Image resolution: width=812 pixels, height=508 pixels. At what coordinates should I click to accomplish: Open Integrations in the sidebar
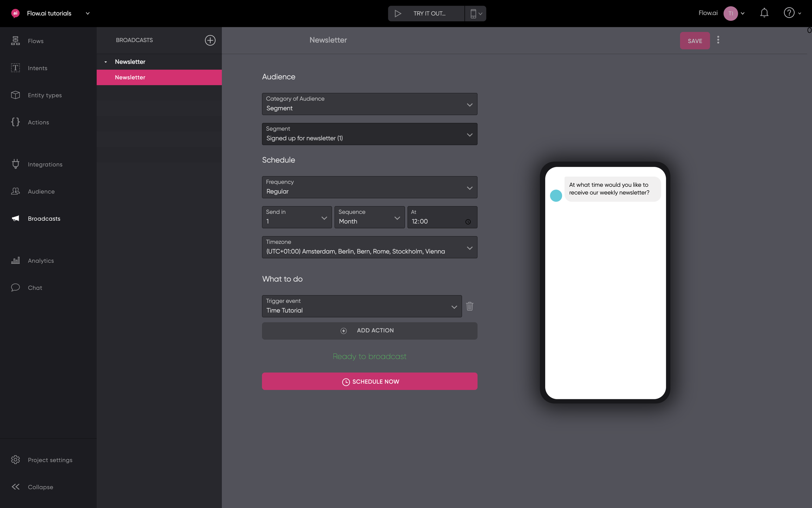45,164
